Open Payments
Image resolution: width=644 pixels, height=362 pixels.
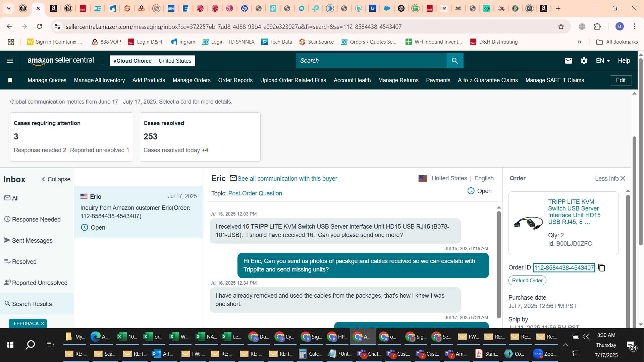[x=438, y=80]
